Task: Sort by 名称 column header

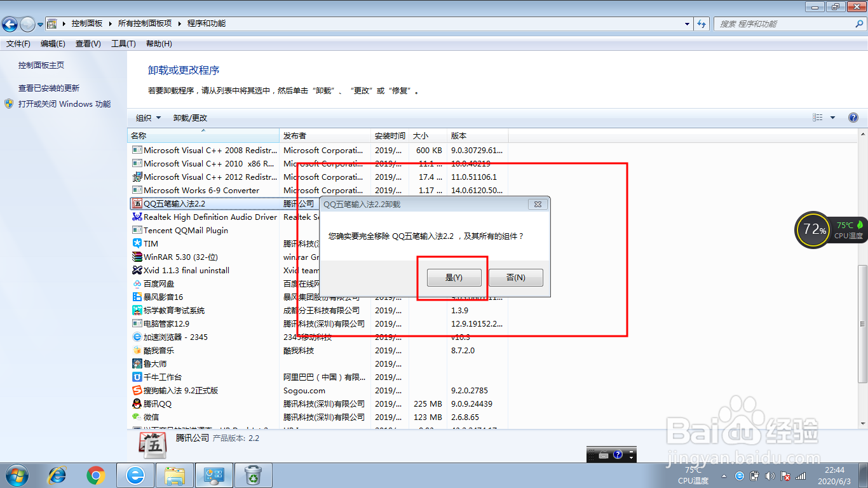Action: (203, 136)
